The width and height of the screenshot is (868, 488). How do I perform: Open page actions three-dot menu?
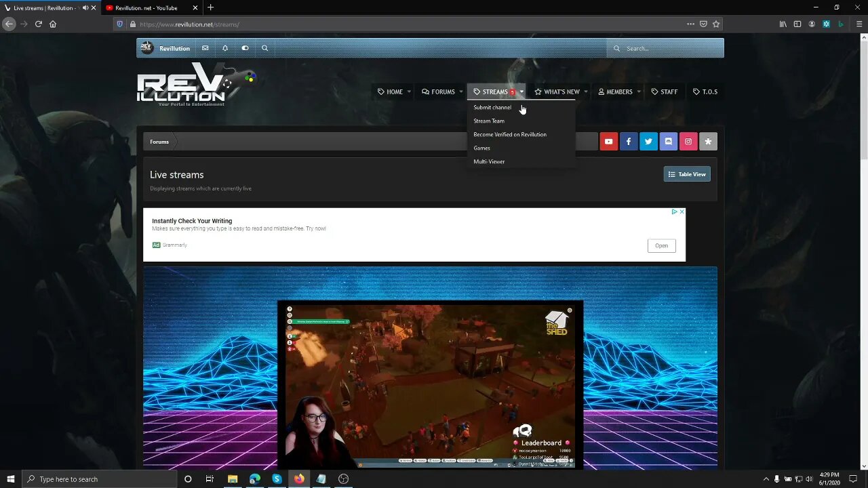pyautogui.click(x=690, y=24)
